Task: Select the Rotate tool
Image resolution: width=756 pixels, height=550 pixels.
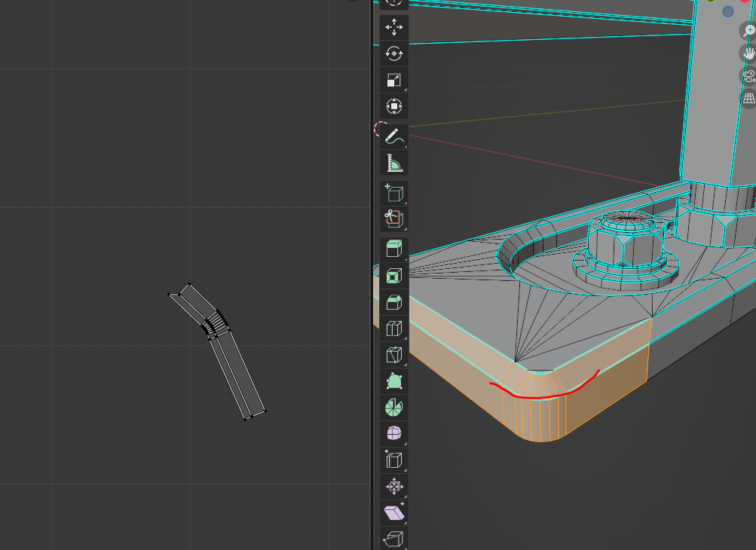Action: [393, 53]
